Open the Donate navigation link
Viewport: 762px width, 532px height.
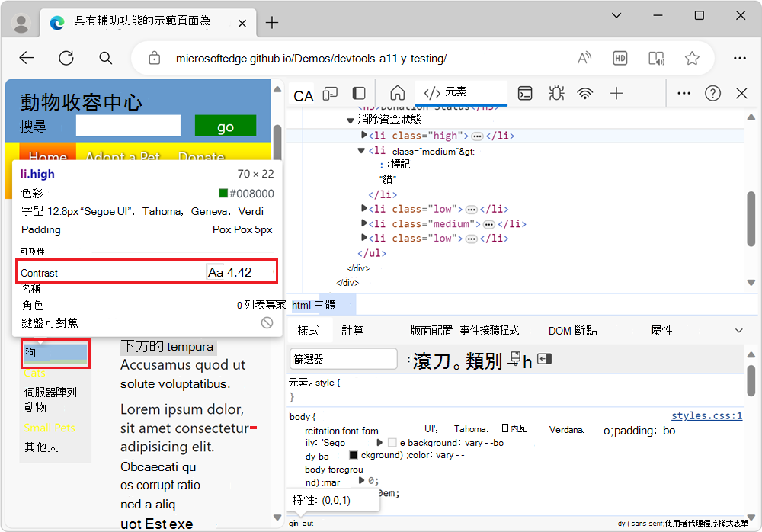coord(201,156)
